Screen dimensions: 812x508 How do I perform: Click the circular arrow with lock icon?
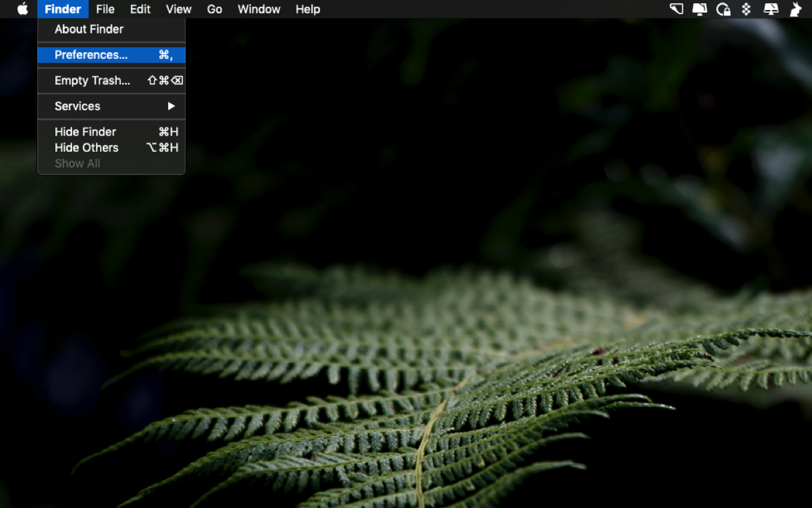(723, 9)
